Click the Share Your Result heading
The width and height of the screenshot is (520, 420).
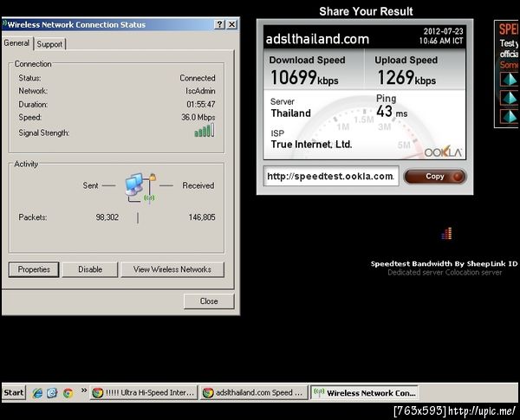pos(366,11)
